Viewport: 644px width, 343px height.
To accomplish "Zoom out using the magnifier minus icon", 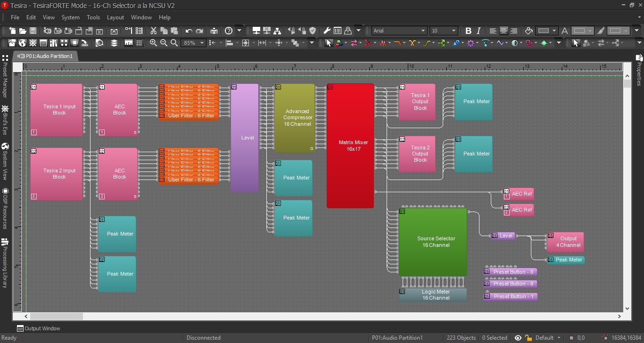I will (164, 43).
